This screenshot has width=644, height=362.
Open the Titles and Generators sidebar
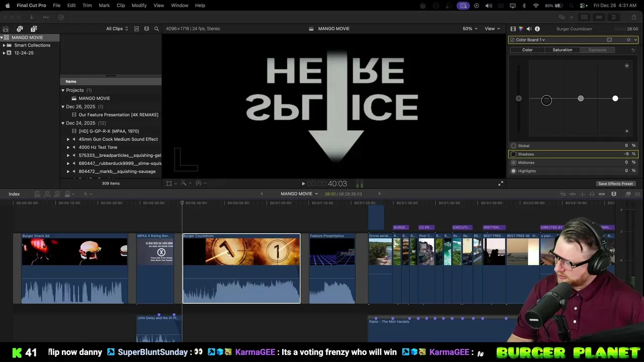34,29
